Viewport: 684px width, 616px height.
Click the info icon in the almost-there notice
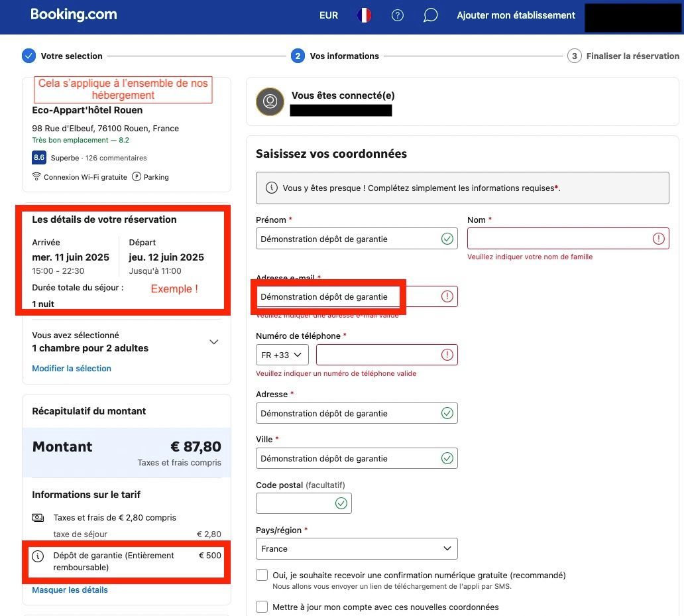(271, 188)
